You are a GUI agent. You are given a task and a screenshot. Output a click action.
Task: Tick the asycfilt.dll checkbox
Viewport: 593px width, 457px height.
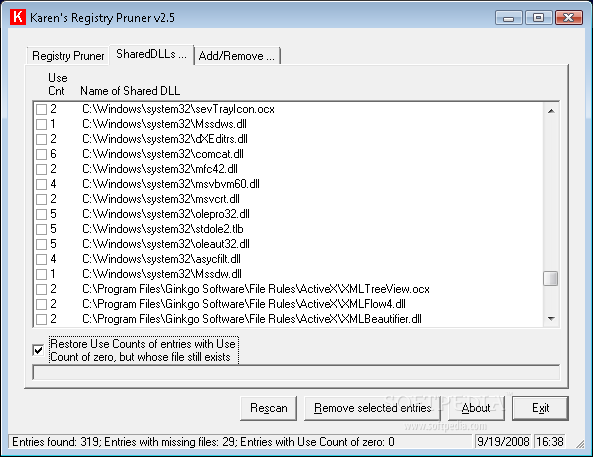click(41, 259)
